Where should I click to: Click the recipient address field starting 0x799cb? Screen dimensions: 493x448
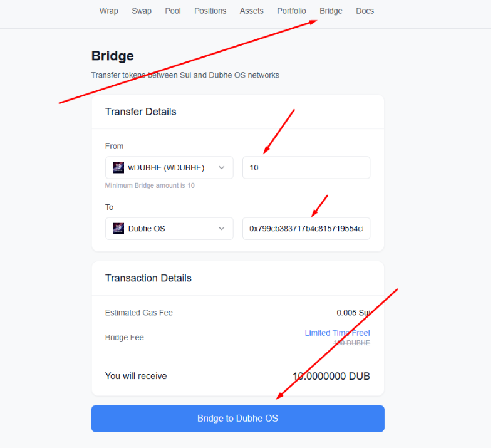tap(306, 229)
